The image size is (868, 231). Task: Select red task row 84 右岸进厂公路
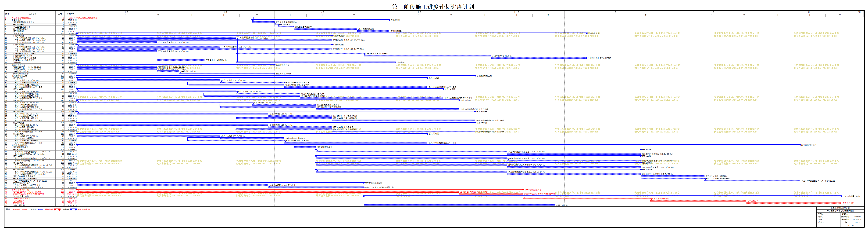tap(41, 203)
